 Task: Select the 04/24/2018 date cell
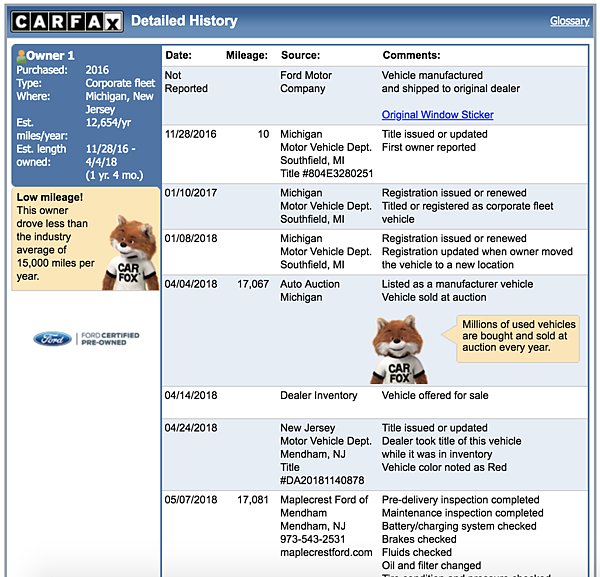(x=191, y=428)
